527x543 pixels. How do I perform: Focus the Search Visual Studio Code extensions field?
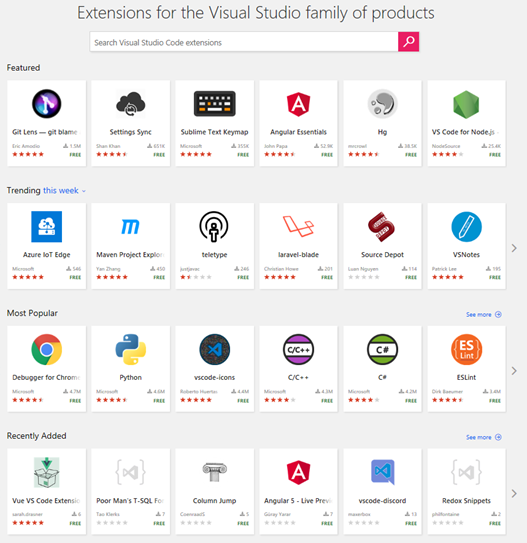tap(244, 42)
